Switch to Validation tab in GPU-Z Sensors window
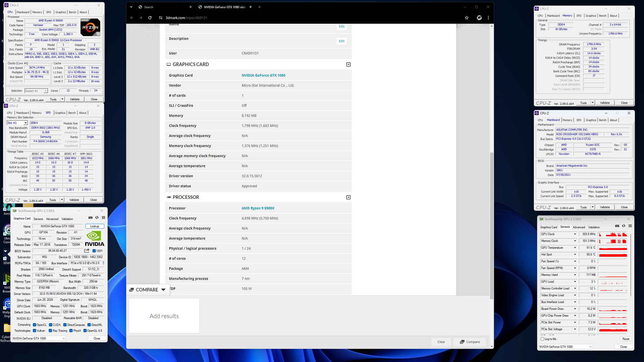 [x=594, y=227]
